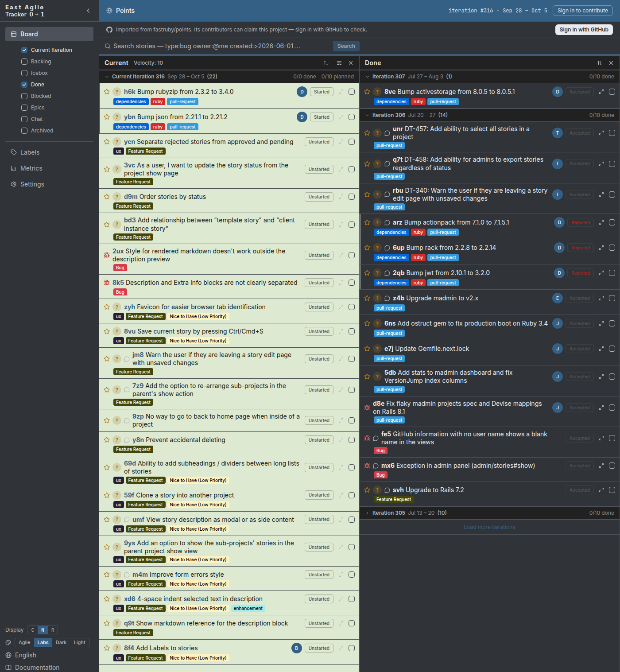Collapse Current Iteration 316 group
The width and height of the screenshot is (620, 672).
click(x=107, y=77)
